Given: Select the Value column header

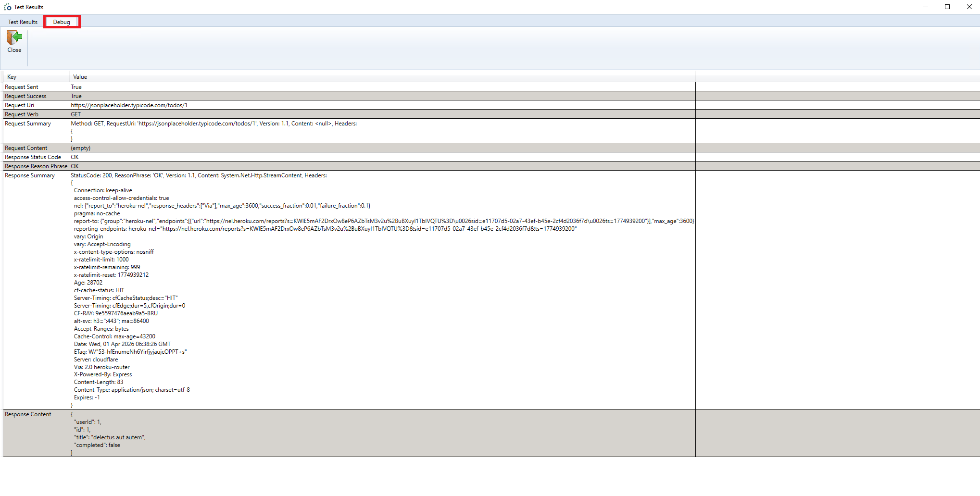Looking at the screenshot, I should click(382, 77).
